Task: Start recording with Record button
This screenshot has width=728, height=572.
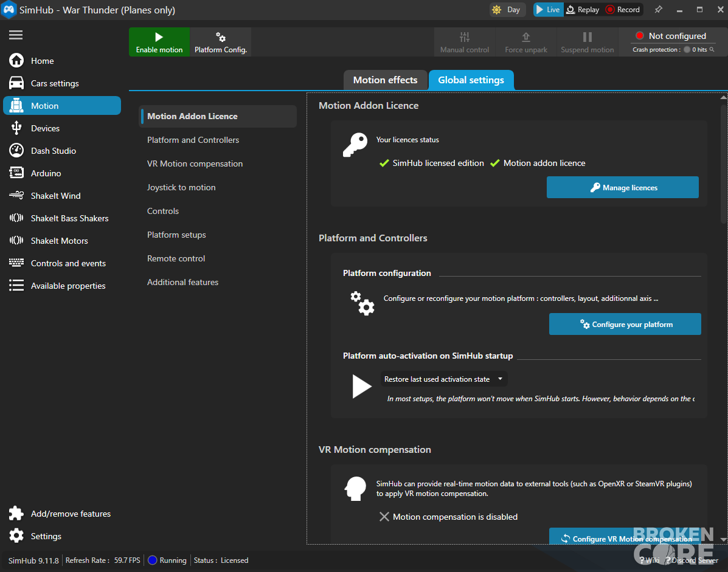Action: 623,10
